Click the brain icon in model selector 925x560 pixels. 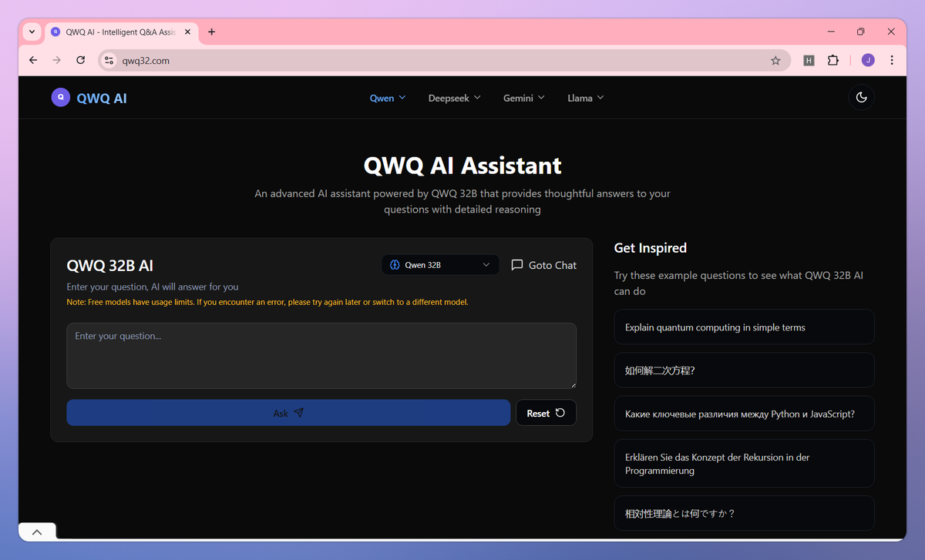click(395, 265)
